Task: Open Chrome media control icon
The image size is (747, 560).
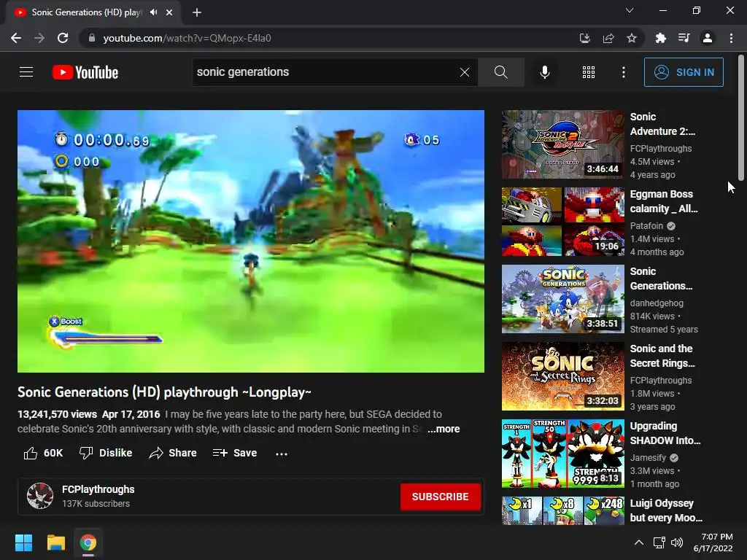Action: click(684, 38)
